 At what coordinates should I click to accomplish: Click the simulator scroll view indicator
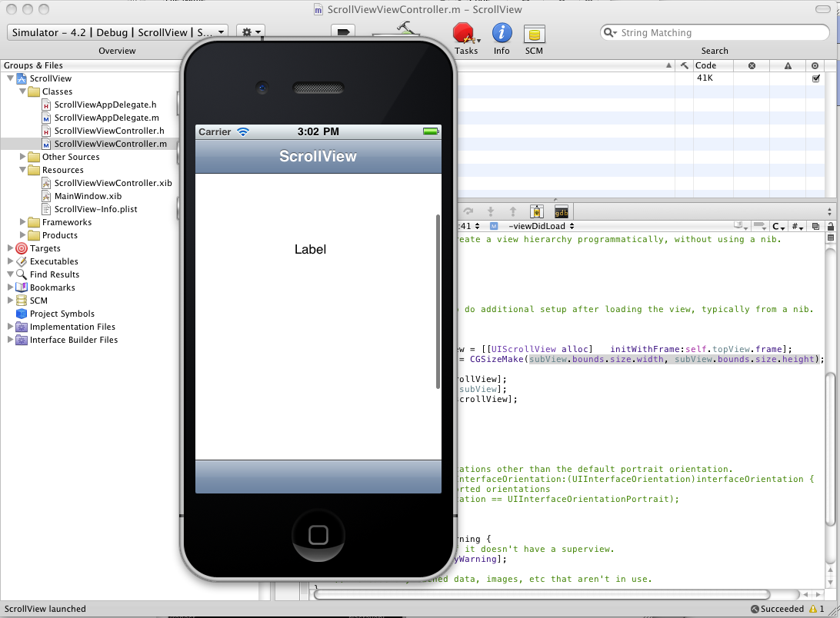coord(438,301)
